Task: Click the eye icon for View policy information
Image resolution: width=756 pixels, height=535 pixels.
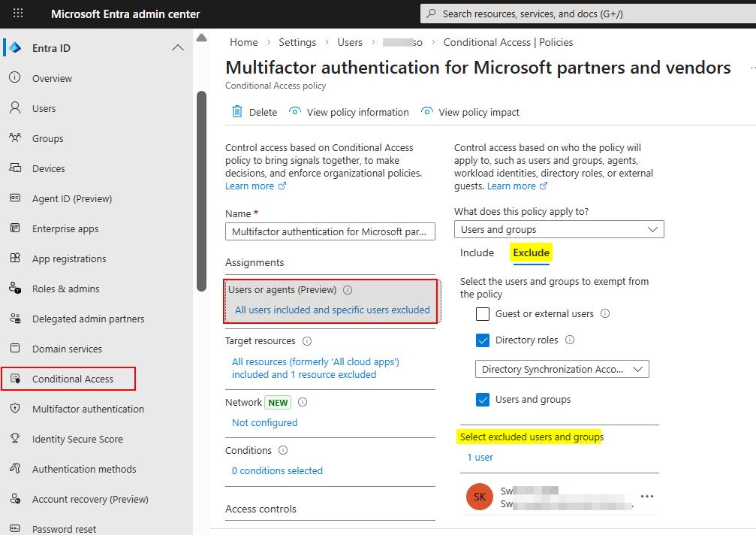Action: click(294, 111)
